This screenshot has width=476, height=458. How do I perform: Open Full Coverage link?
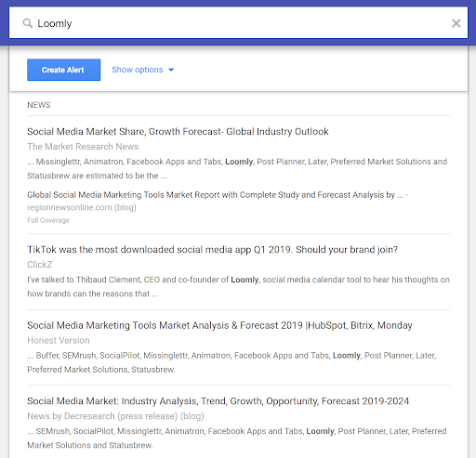point(48,220)
